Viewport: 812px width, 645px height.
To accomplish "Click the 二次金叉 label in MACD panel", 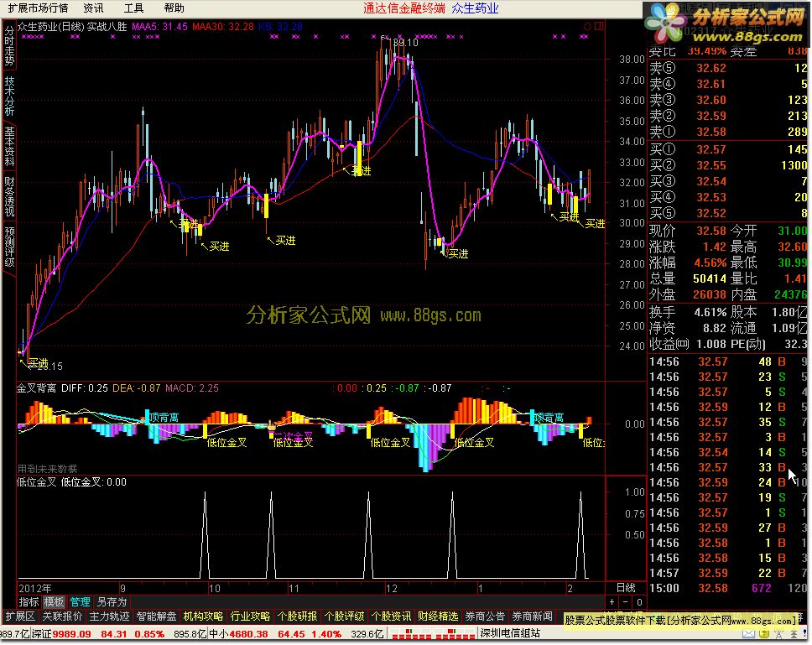I will point(293,437).
